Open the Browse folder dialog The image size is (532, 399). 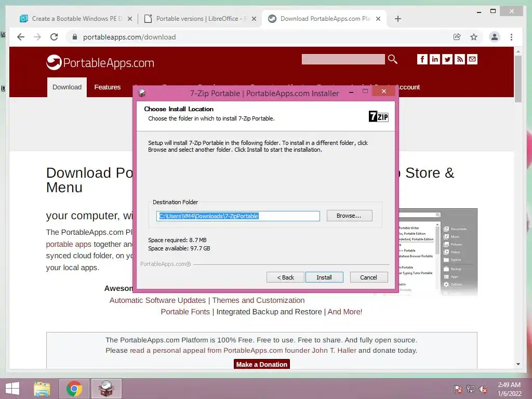tap(349, 216)
